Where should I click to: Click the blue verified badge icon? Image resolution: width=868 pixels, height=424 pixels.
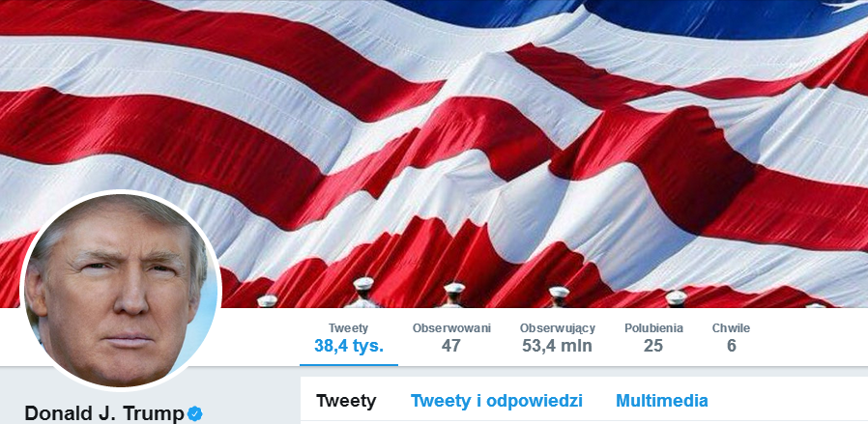pos(194,413)
